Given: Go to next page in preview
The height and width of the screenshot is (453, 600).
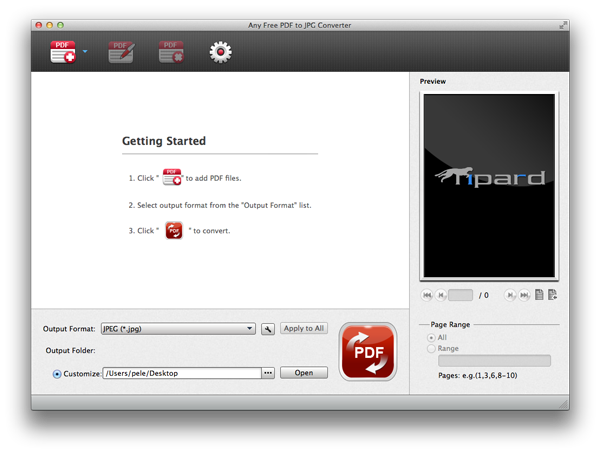Looking at the screenshot, I should click(x=510, y=295).
